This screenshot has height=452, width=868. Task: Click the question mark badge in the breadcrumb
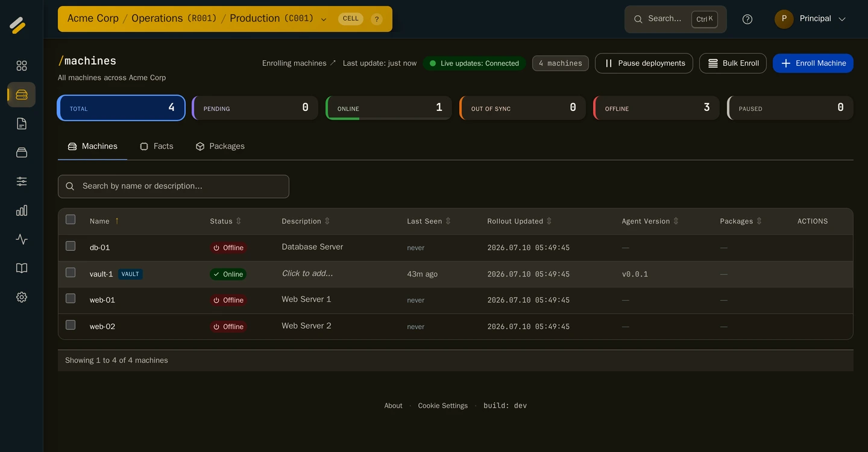[x=377, y=19]
